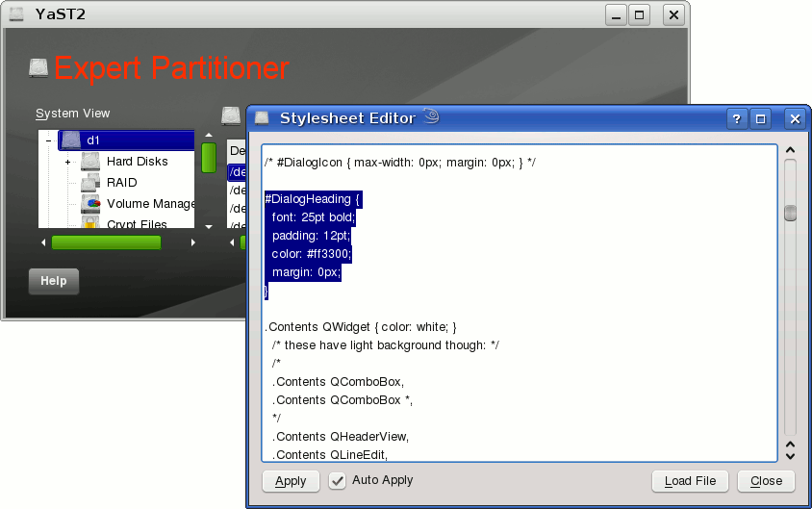Select the Crypt Files tree item
Image resolution: width=812 pixels, height=509 pixels.
tap(137, 223)
